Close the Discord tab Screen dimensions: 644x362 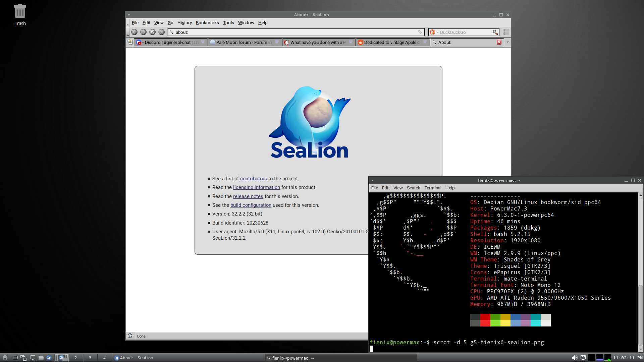tap(203, 42)
